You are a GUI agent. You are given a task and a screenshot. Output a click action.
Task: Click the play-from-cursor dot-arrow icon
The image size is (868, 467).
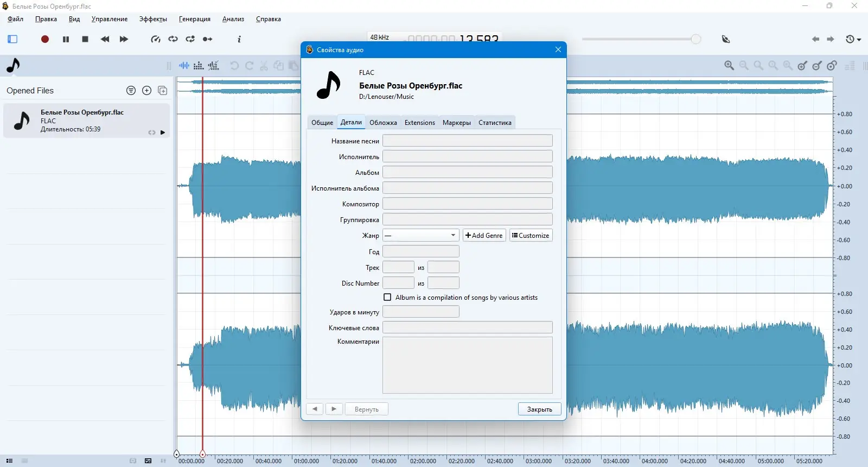207,39
